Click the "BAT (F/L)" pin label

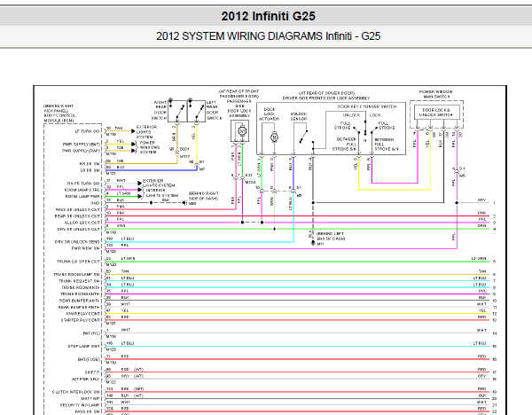pyautogui.click(x=91, y=333)
